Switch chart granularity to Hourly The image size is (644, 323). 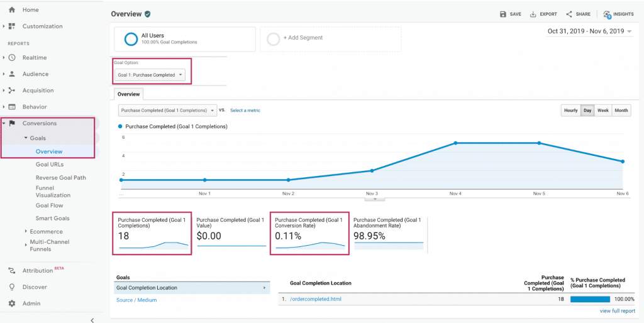pyautogui.click(x=570, y=111)
